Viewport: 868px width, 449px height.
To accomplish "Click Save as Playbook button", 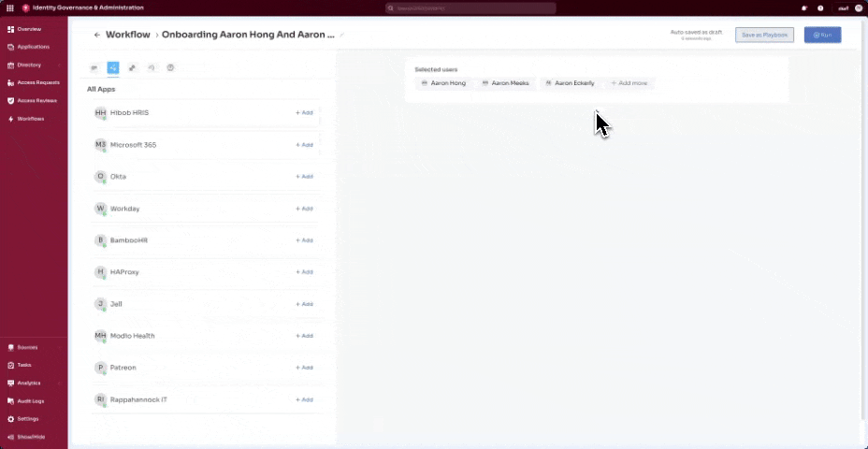I will pos(764,35).
